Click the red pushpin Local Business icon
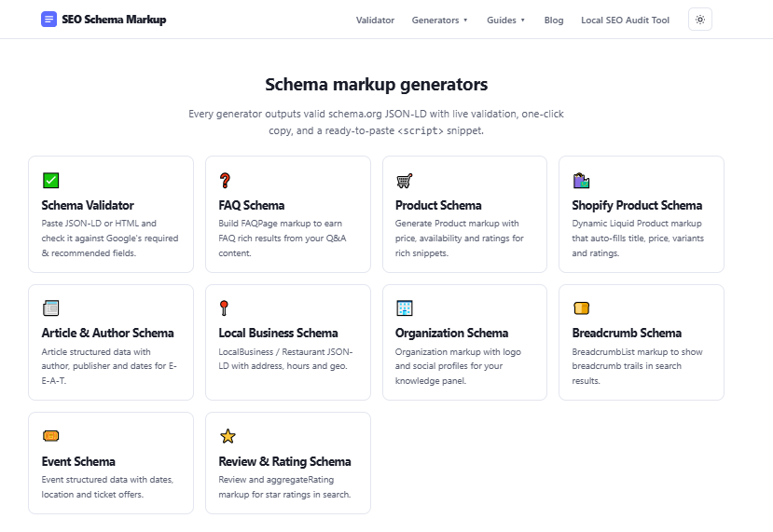This screenshot has width=773, height=532. [224, 307]
